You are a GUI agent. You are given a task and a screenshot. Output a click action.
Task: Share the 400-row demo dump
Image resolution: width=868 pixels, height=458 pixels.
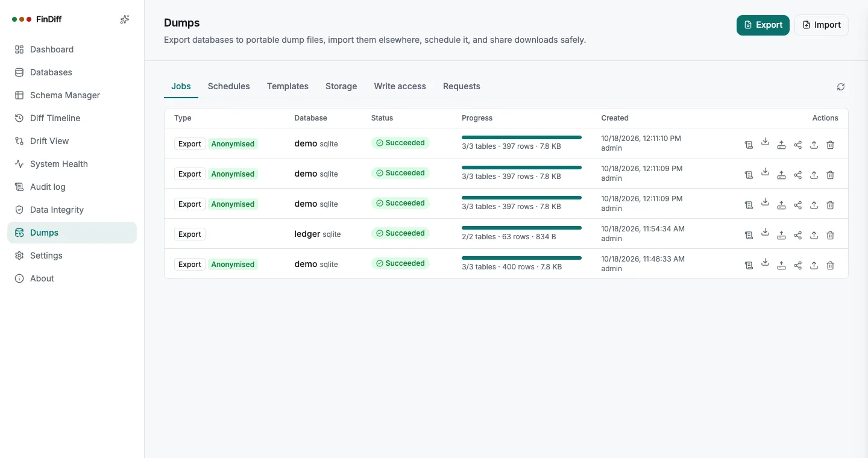[x=797, y=265]
